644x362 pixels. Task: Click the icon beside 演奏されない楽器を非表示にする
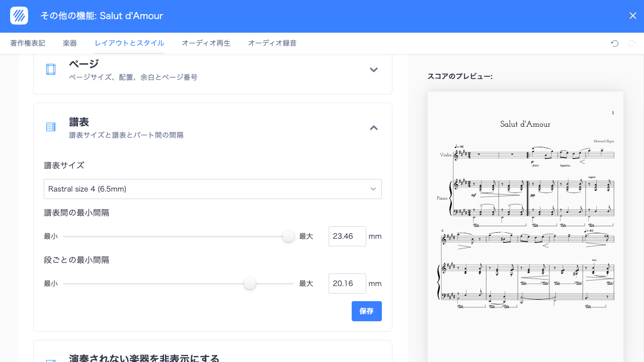coord(50,359)
